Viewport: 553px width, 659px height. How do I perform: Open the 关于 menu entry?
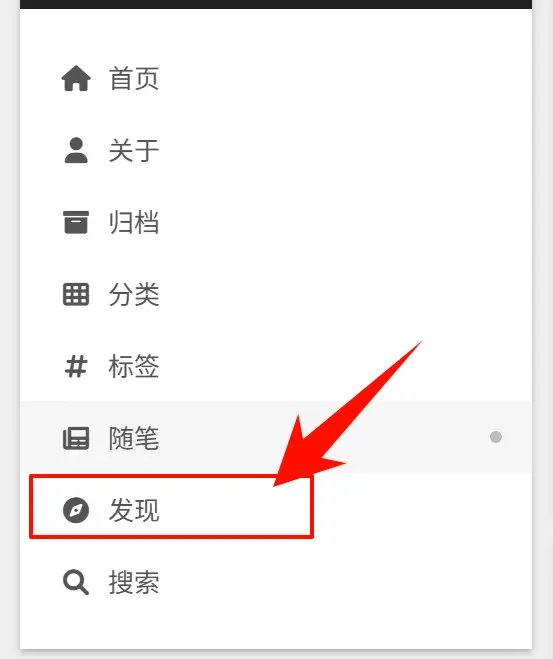pos(134,150)
